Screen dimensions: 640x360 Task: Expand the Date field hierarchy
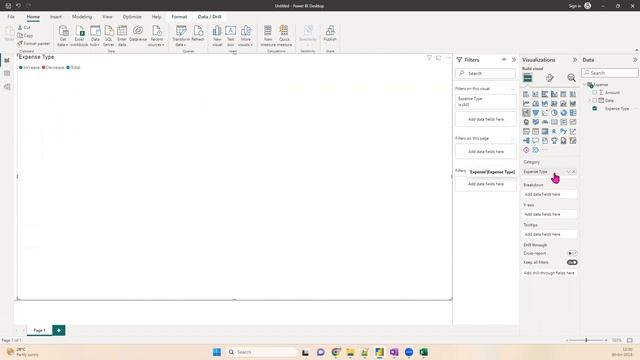589,100
